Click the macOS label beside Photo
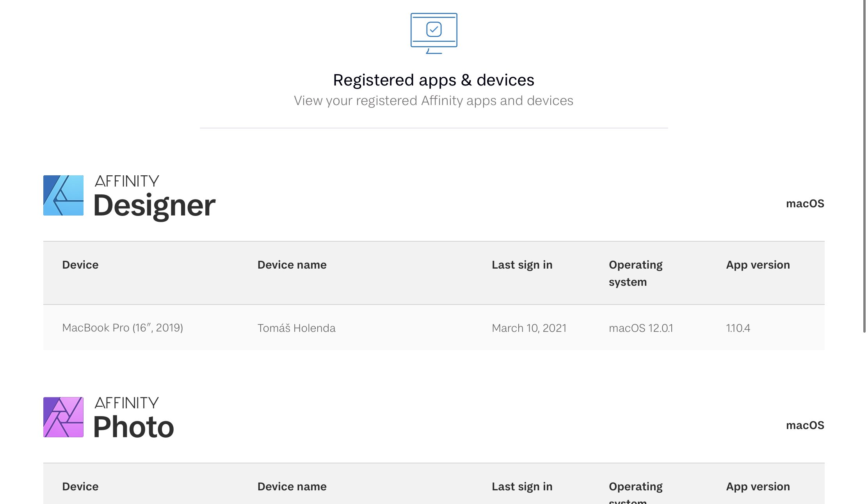The height and width of the screenshot is (504, 868). 805,425
